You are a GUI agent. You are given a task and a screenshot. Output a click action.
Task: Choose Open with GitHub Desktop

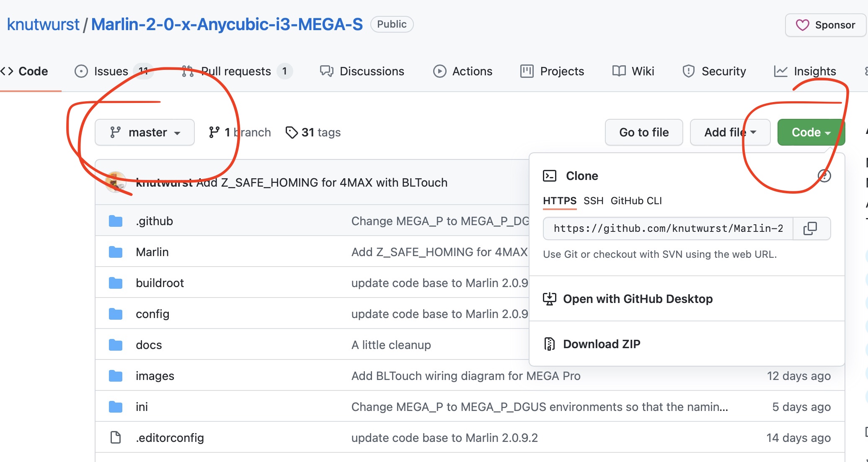pos(687,299)
